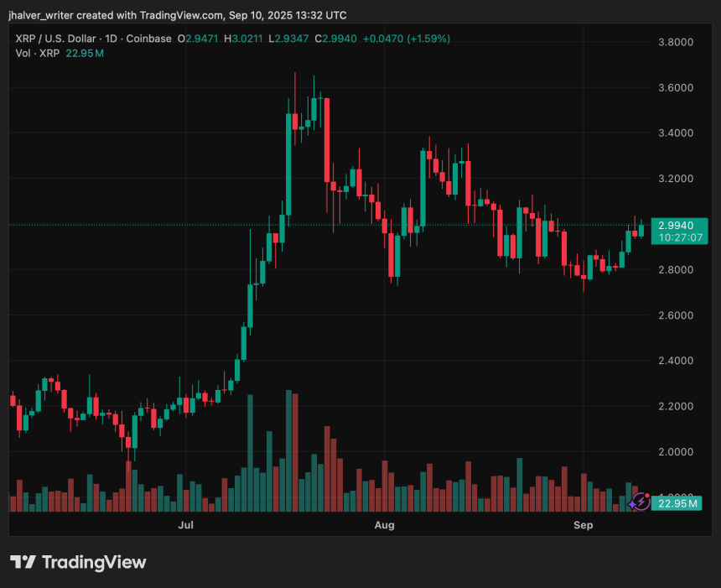The image size is (721, 588).
Task: Select the Sep label on the time axis
Action: pyautogui.click(x=584, y=525)
